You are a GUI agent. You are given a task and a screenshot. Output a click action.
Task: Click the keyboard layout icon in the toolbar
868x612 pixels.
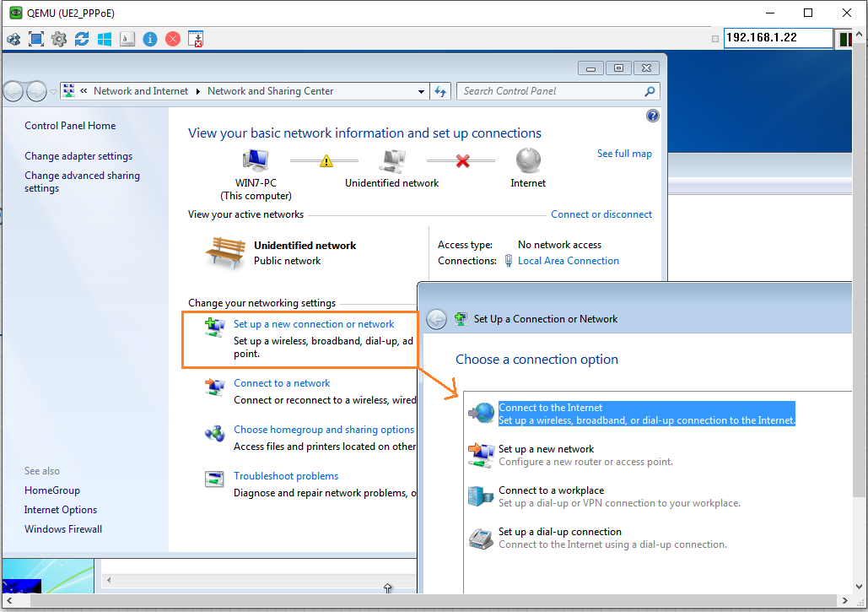[x=127, y=39]
